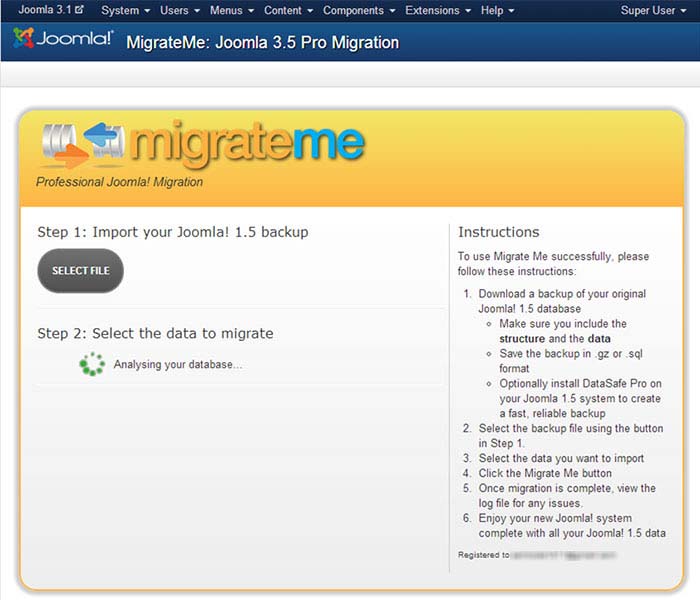Open the Users menu
Viewport: 700px width, 600px height.
pos(180,10)
